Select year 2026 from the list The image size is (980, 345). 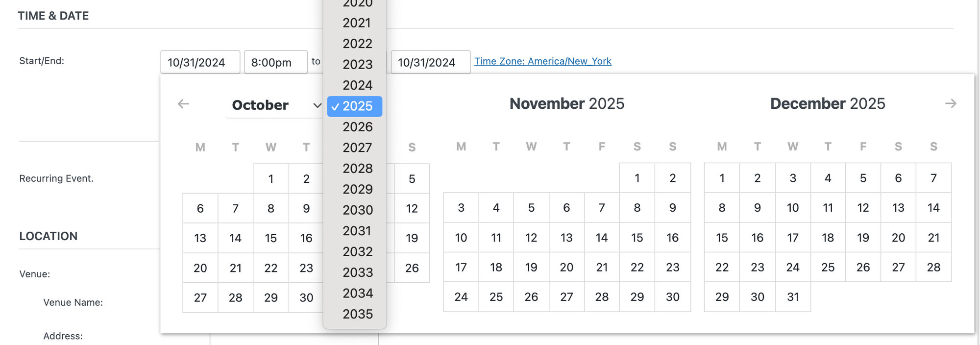pos(357,127)
